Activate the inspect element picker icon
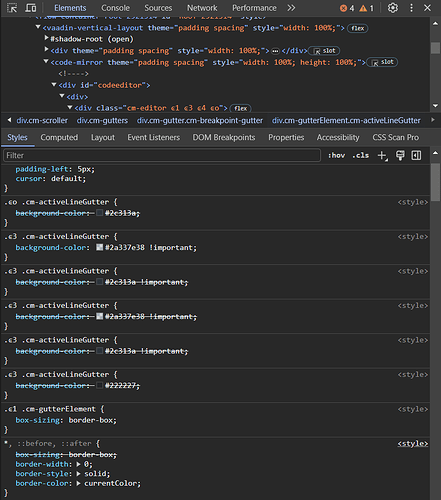 point(12,8)
